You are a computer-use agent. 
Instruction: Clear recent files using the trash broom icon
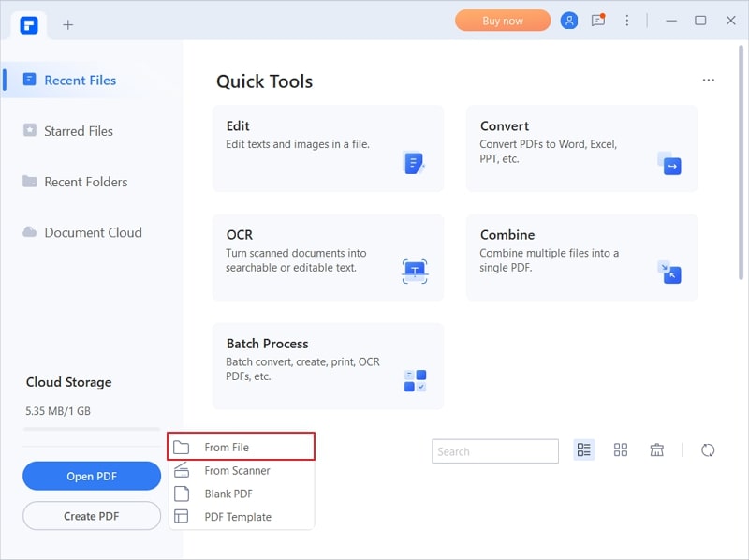pyautogui.click(x=656, y=449)
